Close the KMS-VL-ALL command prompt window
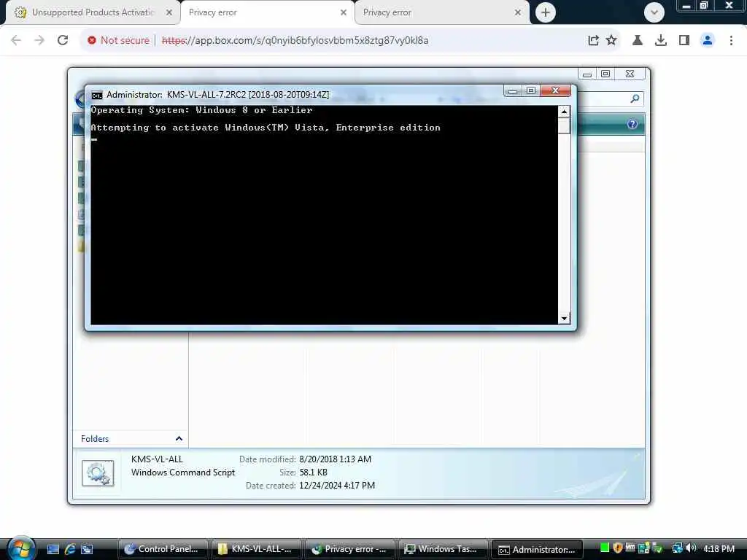This screenshot has width=747, height=560. 555,90
